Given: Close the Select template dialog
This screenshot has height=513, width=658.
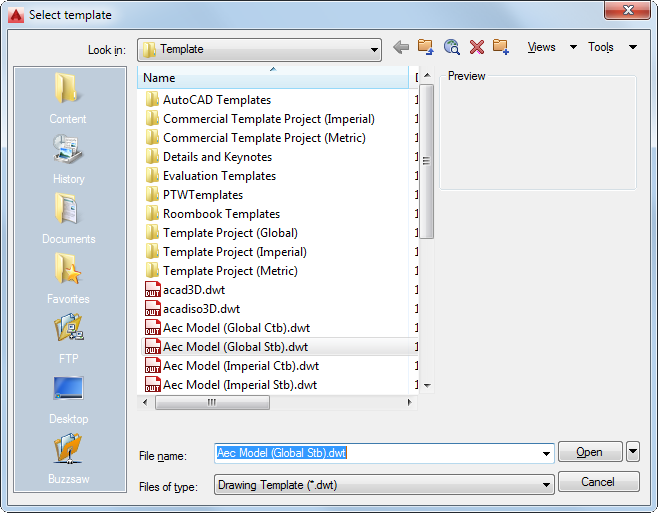Looking at the screenshot, I should [x=628, y=10].
